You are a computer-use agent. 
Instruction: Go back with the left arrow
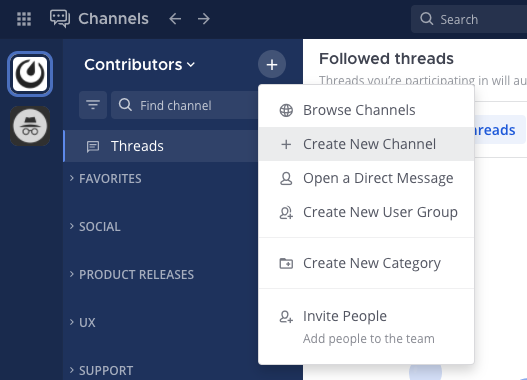175,19
